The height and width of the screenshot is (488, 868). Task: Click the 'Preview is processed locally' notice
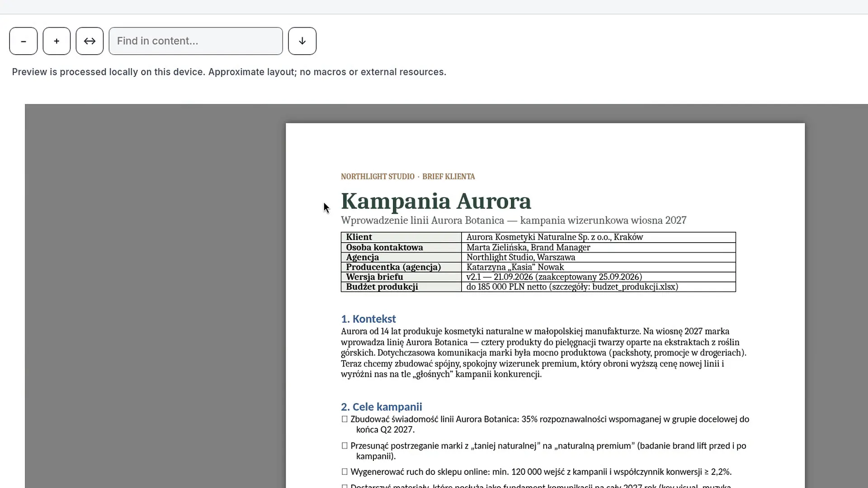(x=229, y=72)
